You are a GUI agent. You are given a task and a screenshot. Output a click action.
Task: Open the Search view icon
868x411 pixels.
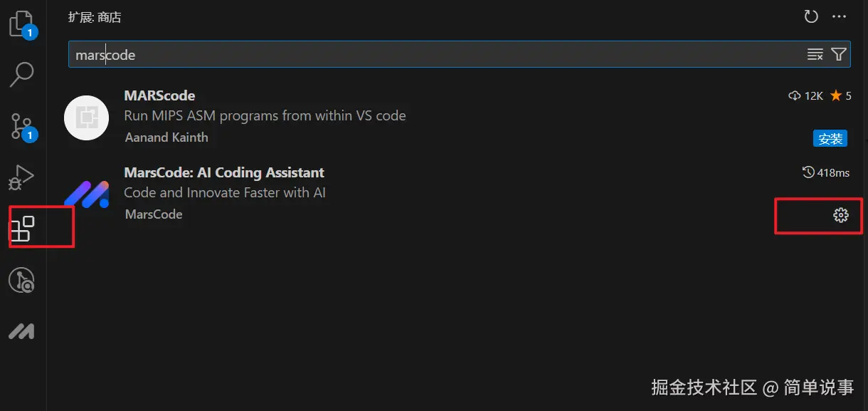tap(21, 73)
